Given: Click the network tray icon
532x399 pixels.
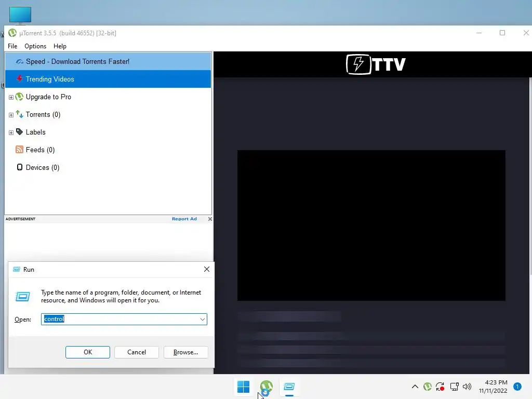Looking at the screenshot, I should coord(454,387).
